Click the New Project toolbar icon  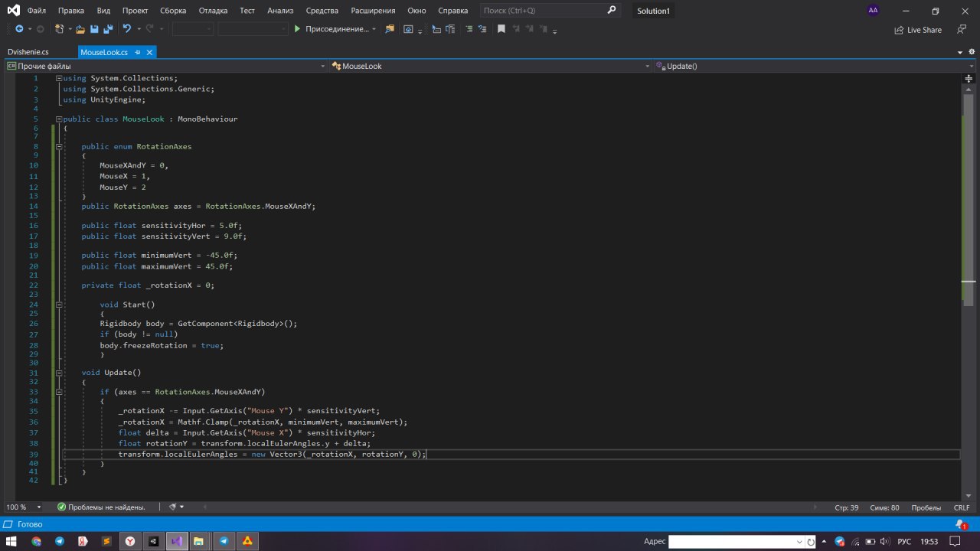pos(59,29)
